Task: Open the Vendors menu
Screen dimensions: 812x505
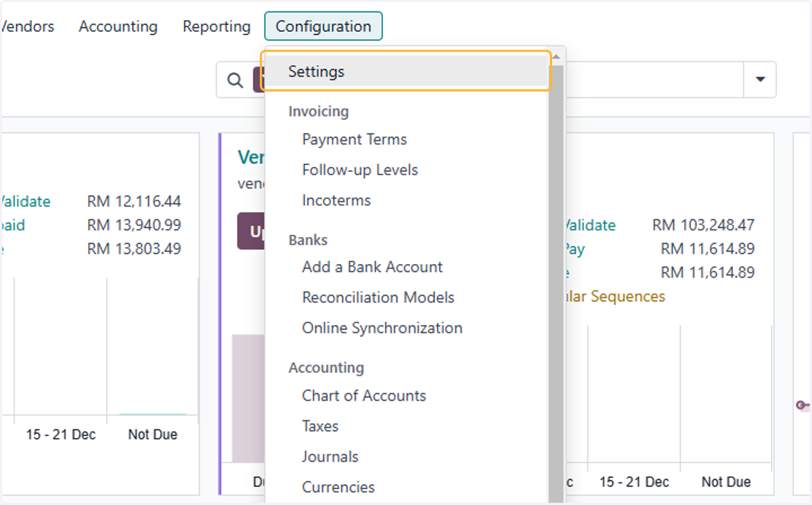Action: tap(27, 26)
